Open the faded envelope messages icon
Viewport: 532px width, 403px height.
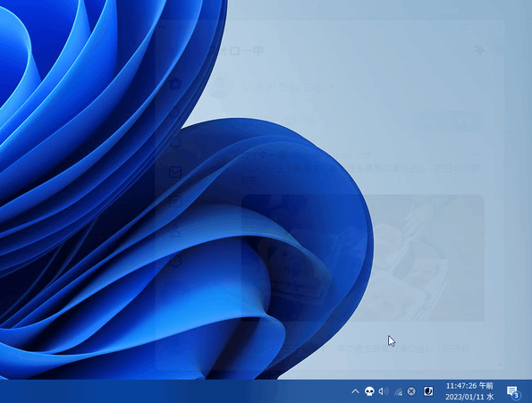click(175, 172)
